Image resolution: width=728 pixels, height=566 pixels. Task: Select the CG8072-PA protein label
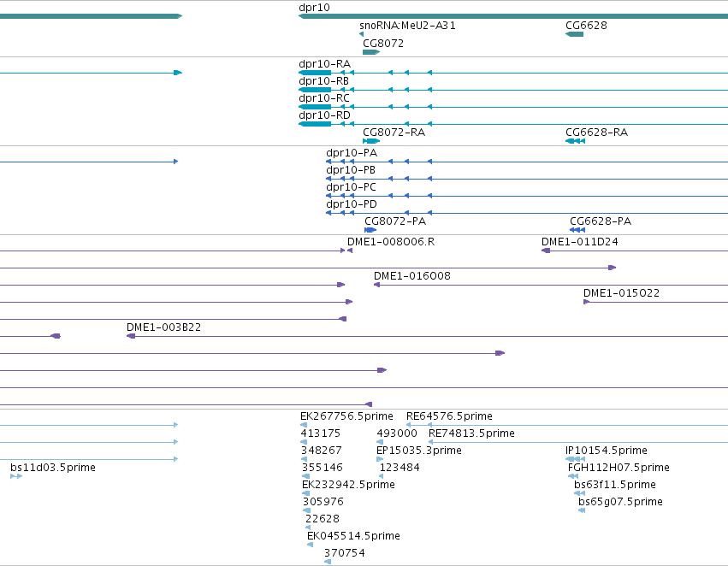[x=395, y=221]
